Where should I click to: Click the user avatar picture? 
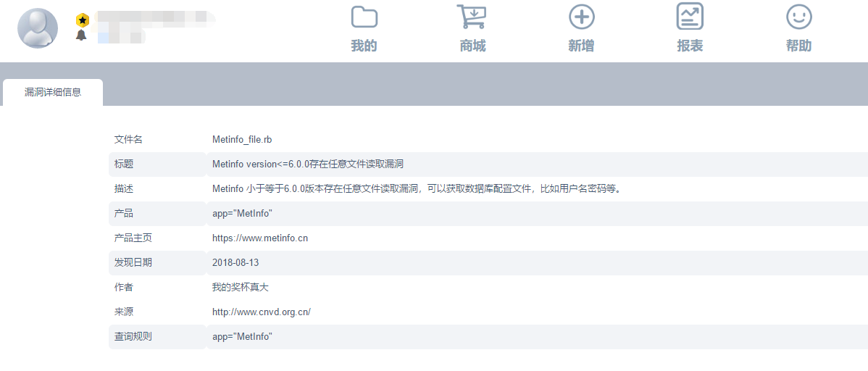point(38,28)
